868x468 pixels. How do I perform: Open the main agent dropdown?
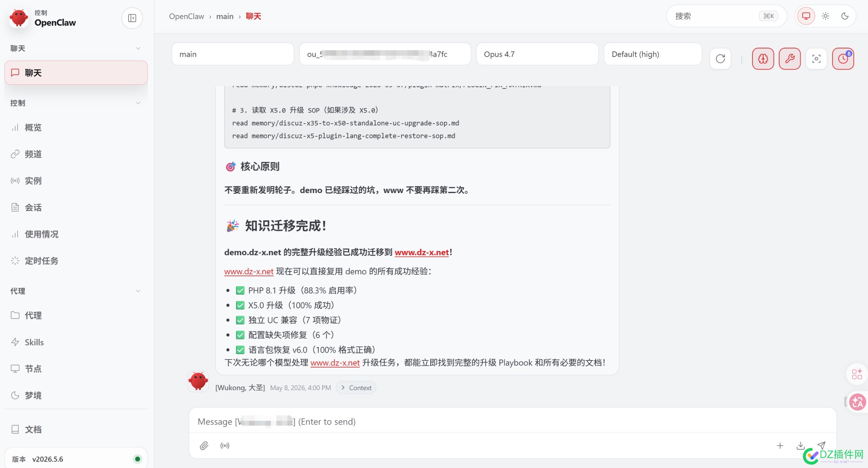click(232, 54)
